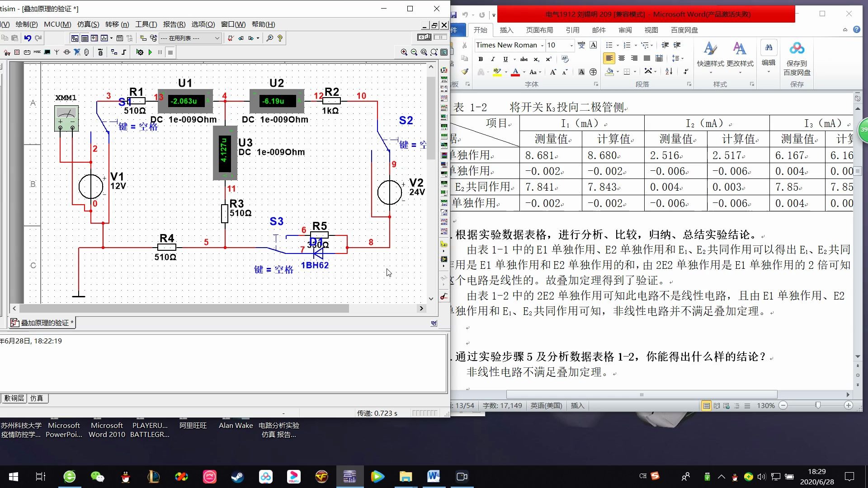
Task: Apply red font color in Word
Action: (515, 72)
